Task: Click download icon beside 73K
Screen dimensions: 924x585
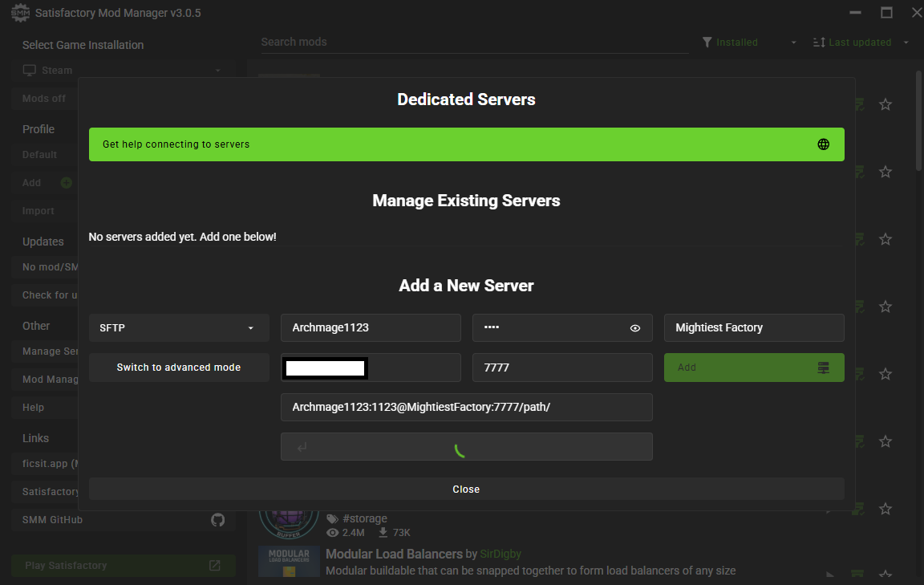Action: point(383,533)
